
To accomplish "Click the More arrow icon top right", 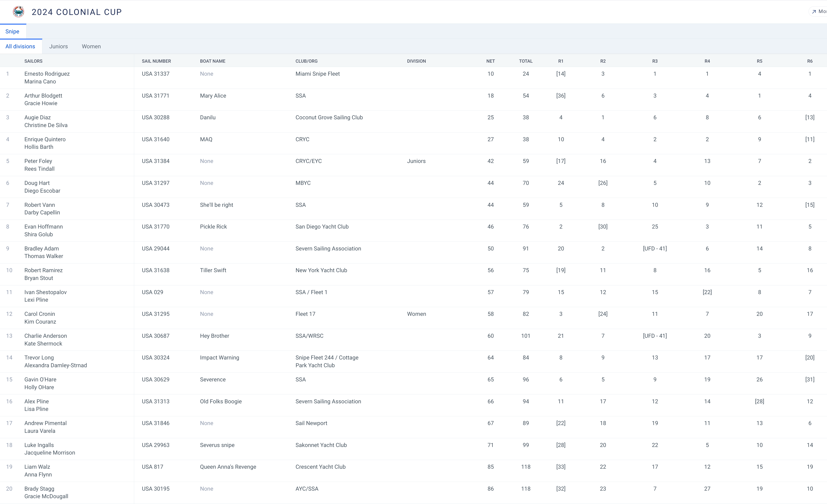I will [814, 12].
